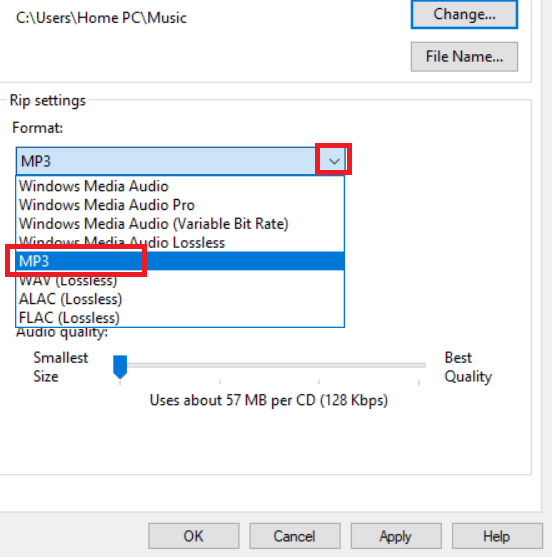Choose the highlighted MP3 format entry
Viewport: 552px width, 557px height.
[x=180, y=261]
